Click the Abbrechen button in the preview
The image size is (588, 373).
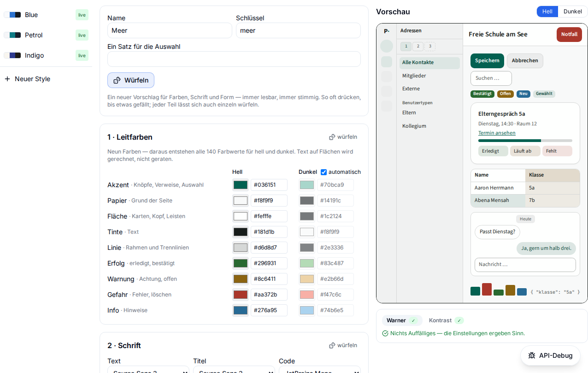525,61
